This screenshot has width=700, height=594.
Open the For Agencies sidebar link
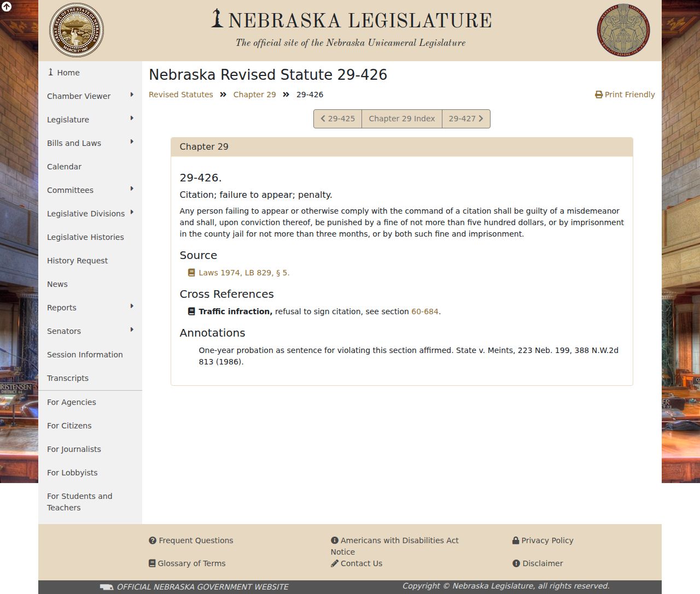(x=90, y=402)
